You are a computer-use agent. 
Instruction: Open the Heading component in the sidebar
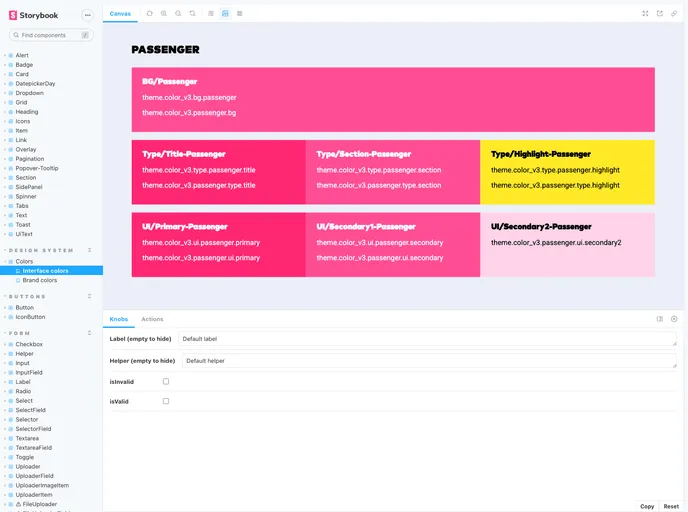pos(27,112)
